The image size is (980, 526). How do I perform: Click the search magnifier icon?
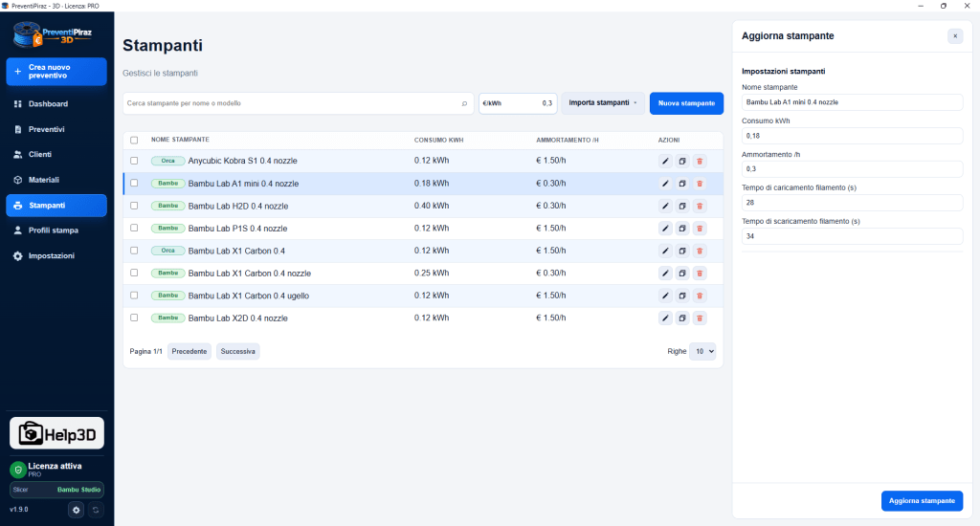point(464,103)
